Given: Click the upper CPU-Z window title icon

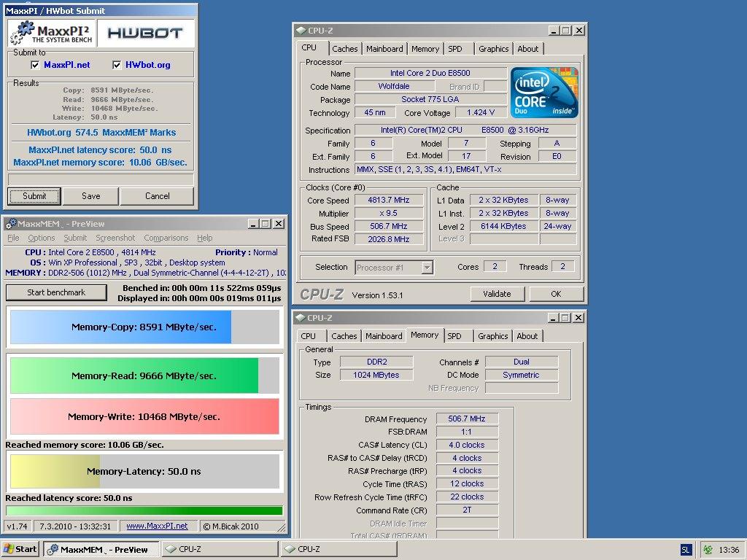Looking at the screenshot, I should pos(301,31).
